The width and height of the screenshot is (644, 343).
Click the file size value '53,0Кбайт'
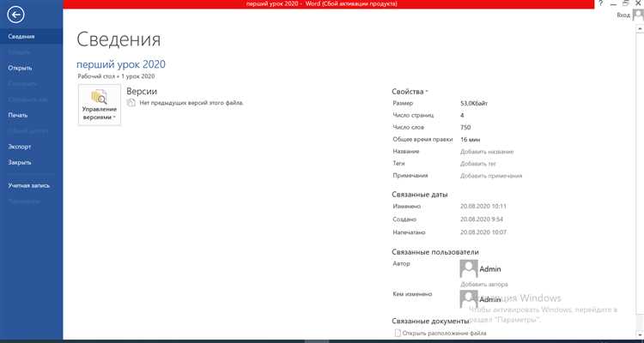click(474, 104)
